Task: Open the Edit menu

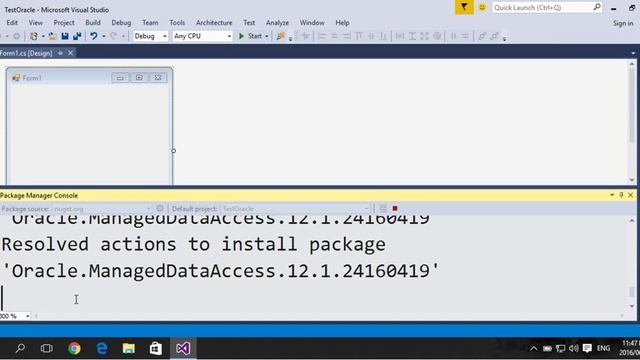Action: click(x=12, y=22)
